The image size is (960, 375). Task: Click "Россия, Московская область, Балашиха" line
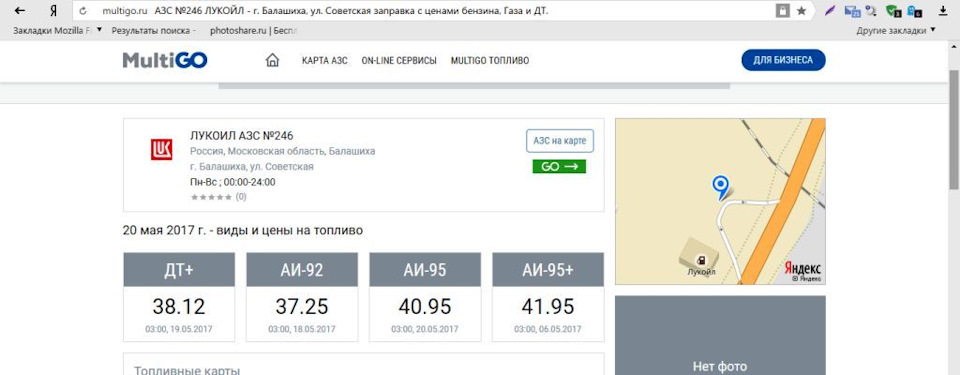pyautogui.click(x=282, y=151)
